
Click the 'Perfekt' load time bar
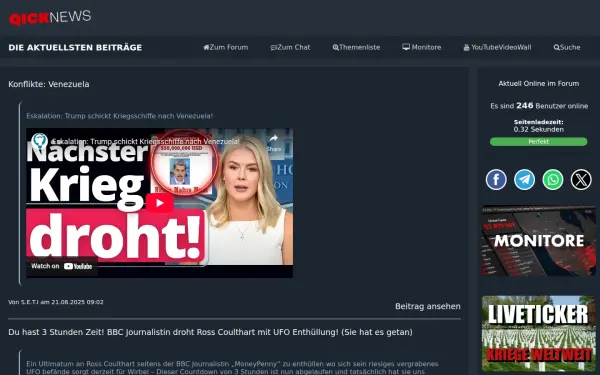coord(538,142)
